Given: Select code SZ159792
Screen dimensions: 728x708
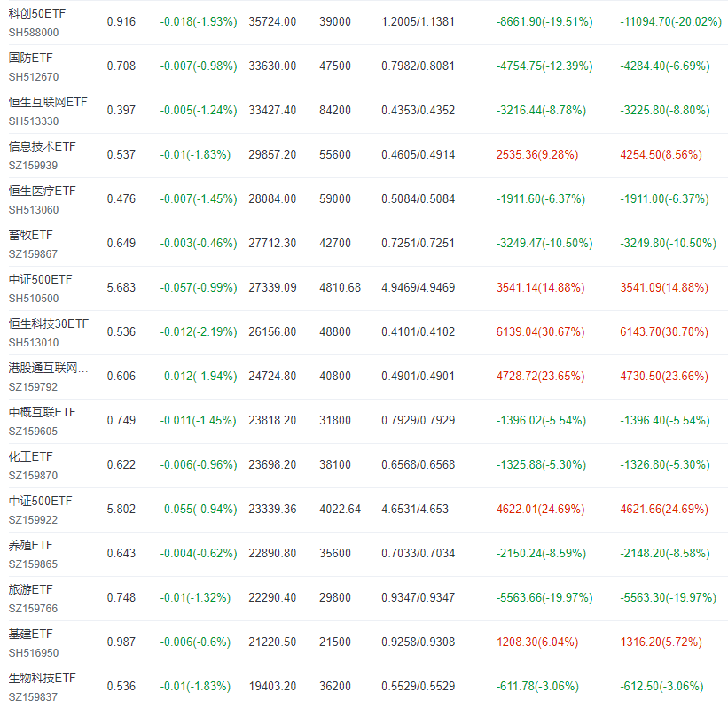Looking at the screenshot, I should (x=33, y=387).
